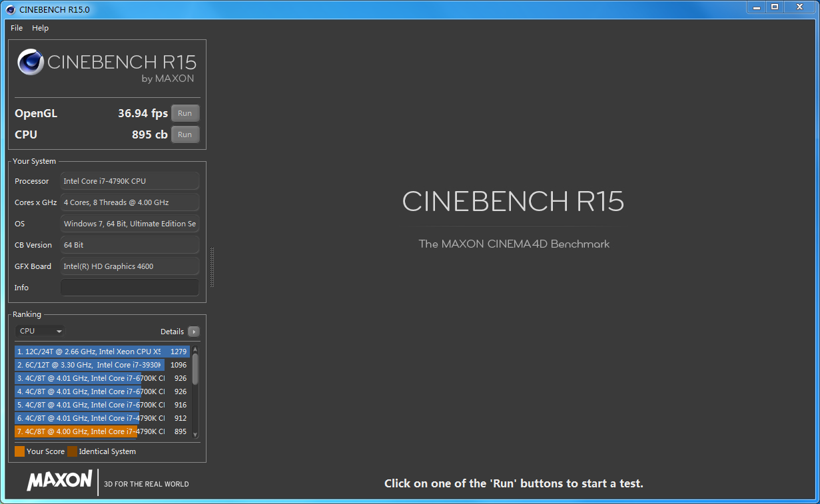Click the ranking list scrollbar thumb

[195, 369]
